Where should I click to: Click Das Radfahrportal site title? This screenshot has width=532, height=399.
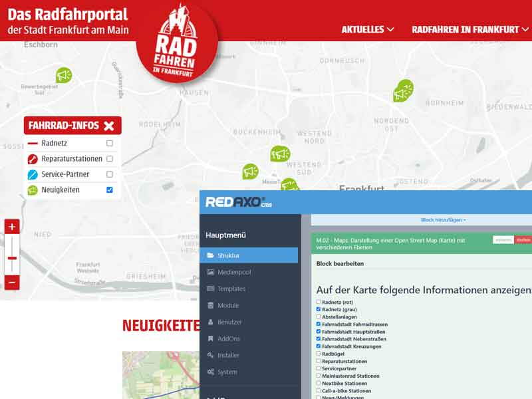pyautogui.click(x=68, y=15)
